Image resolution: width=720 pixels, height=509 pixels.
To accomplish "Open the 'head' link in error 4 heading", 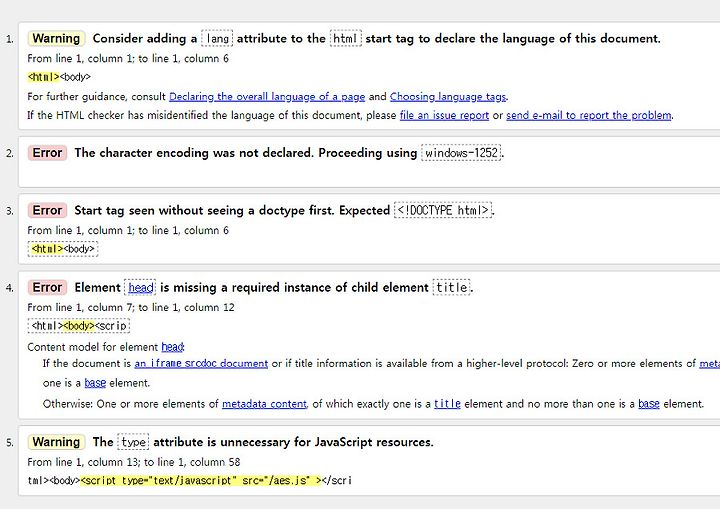I will click(141, 288).
